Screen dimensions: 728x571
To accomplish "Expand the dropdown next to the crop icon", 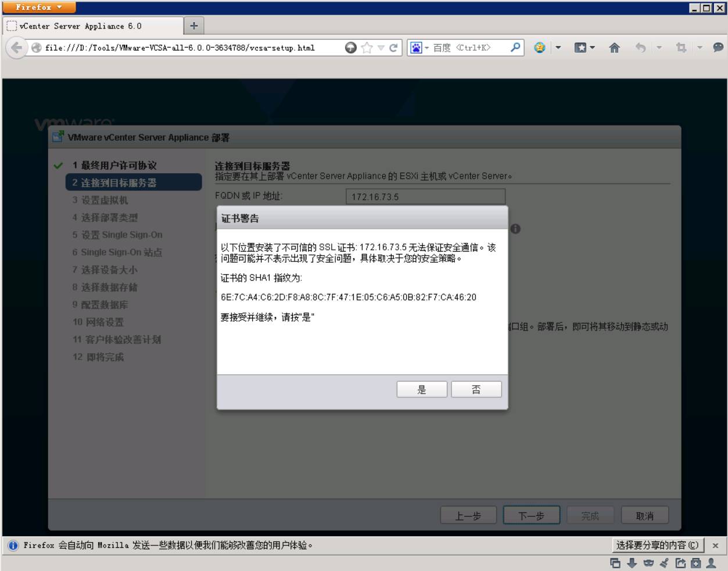I will pos(700,48).
